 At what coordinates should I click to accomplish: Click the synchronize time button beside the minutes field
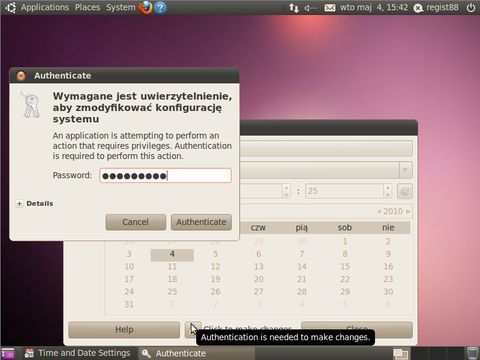tap(405, 191)
